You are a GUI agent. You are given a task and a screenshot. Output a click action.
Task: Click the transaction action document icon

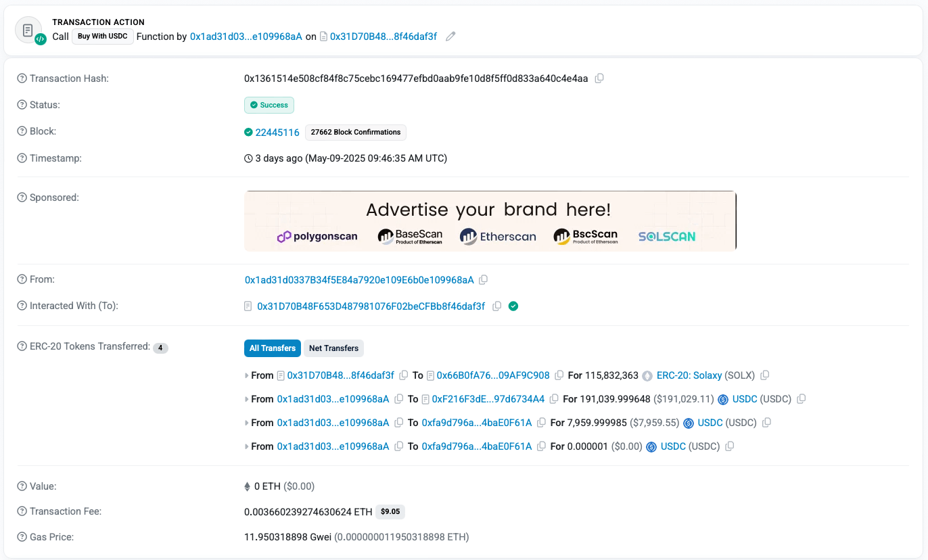[x=28, y=30]
